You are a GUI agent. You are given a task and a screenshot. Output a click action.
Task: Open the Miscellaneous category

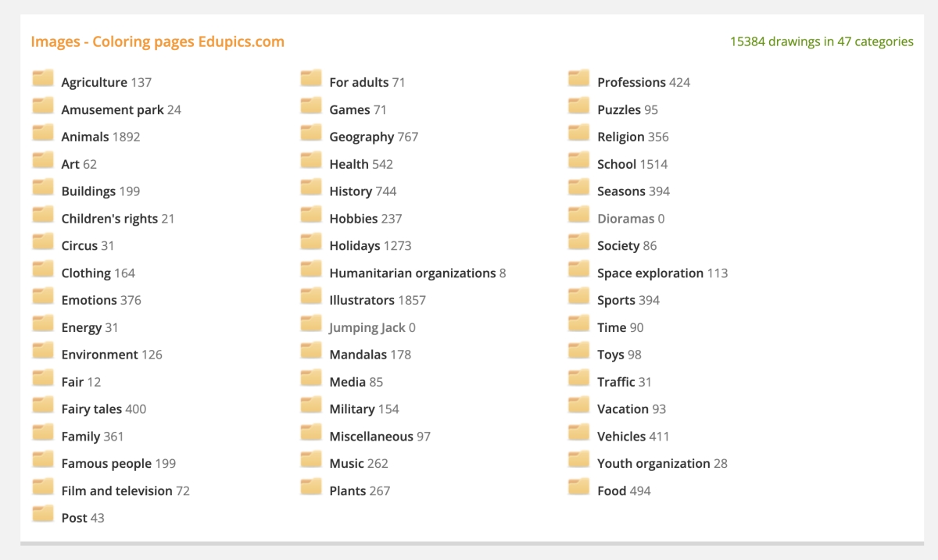coord(371,436)
